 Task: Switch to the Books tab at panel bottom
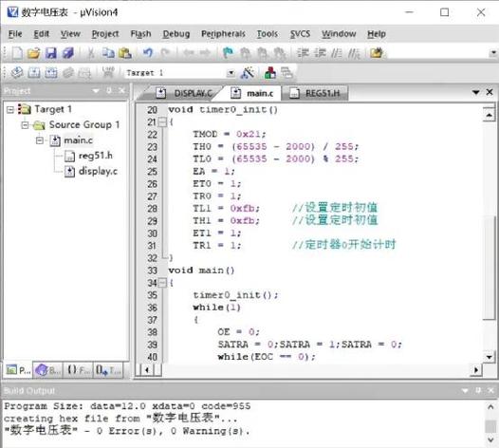point(47,370)
